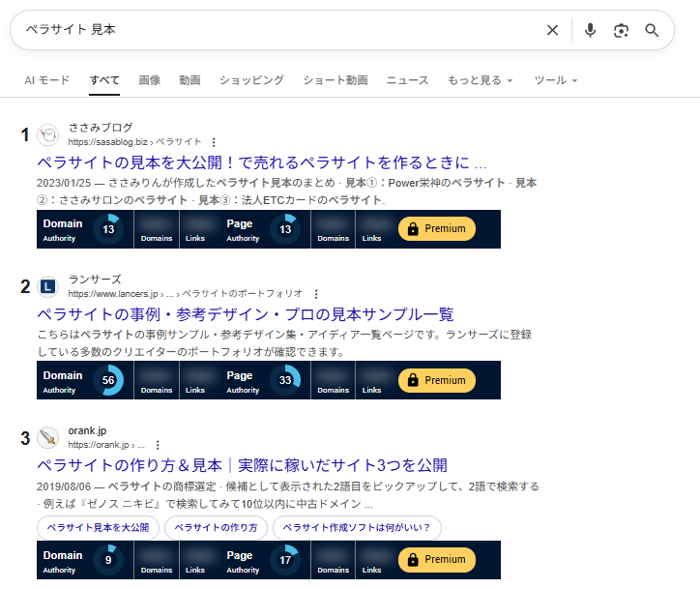Start voice search with microphone icon
The image size is (700, 589).
pyautogui.click(x=590, y=30)
